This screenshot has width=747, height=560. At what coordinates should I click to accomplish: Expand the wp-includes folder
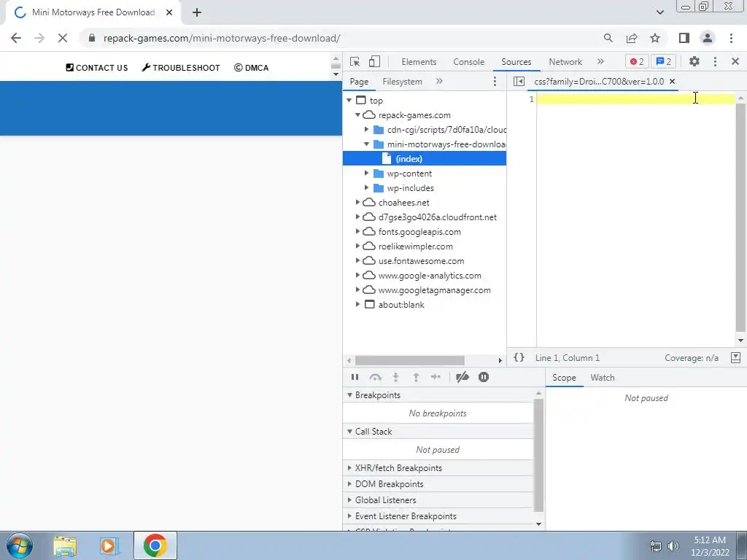point(366,187)
